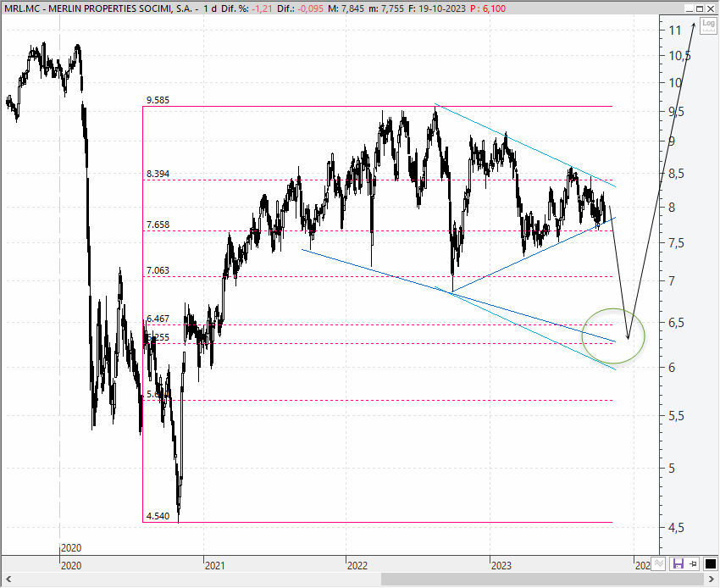Click the P: 6,100 price
The width and height of the screenshot is (720, 588).
(488, 8)
